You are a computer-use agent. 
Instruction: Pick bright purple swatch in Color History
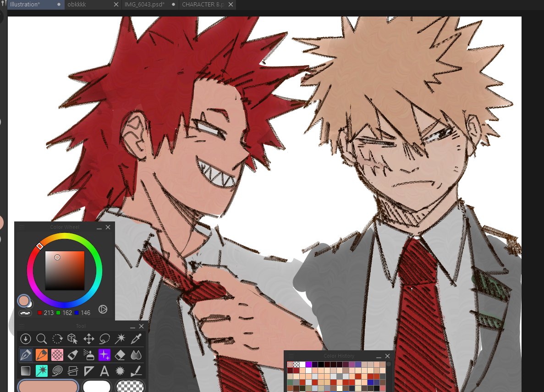pyautogui.click(x=308, y=364)
